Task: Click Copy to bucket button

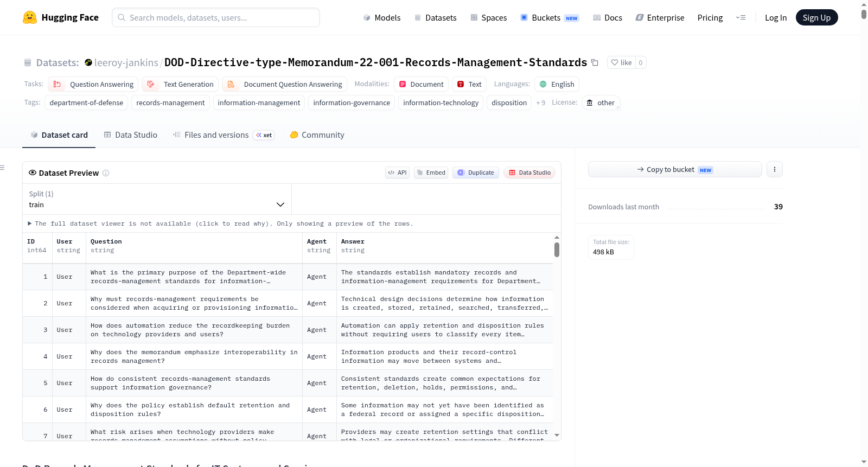Action: pos(675,169)
